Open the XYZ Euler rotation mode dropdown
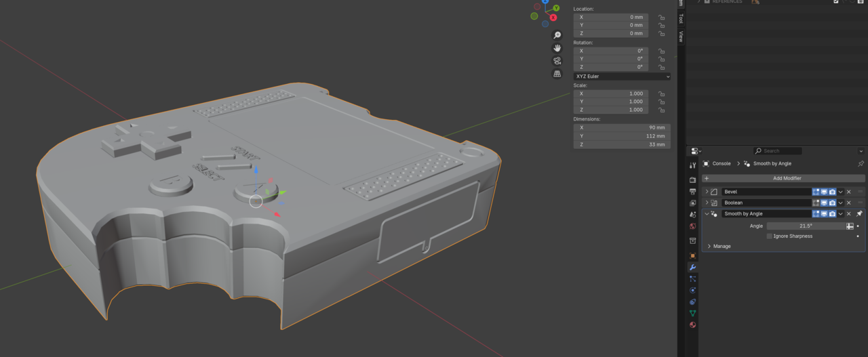The image size is (868, 357). click(622, 77)
